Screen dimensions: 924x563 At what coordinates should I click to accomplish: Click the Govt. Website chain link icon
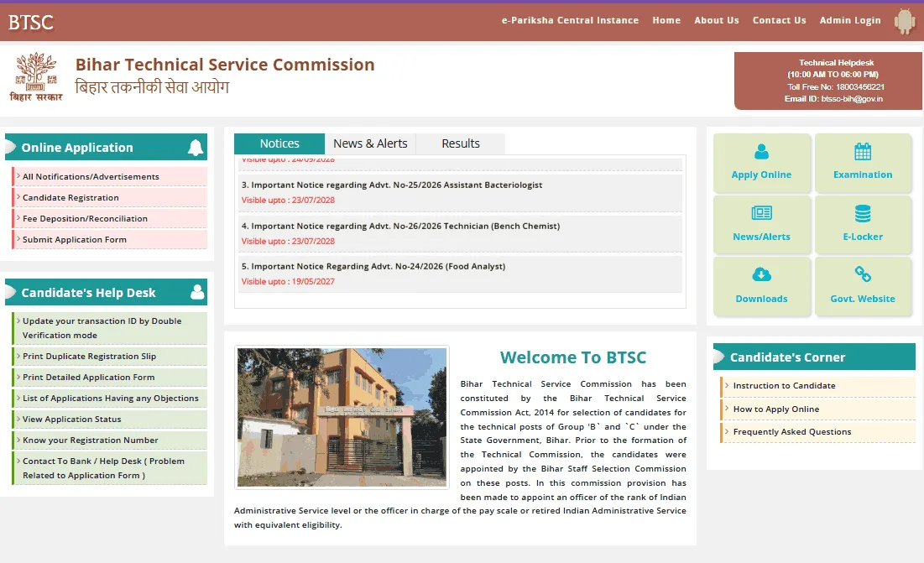(863, 274)
